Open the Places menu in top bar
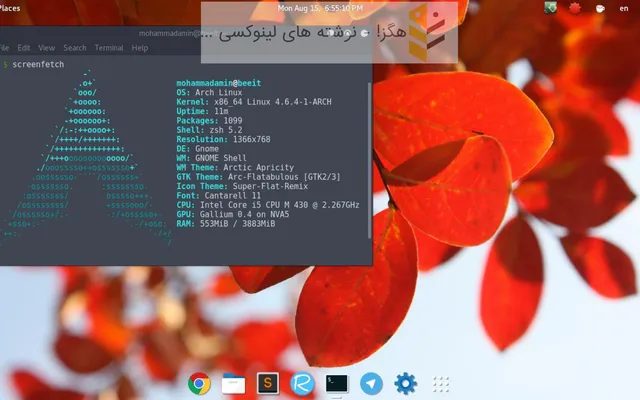Image resolution: width=640 pixels, height=400 pixels. tap(10, 8)
